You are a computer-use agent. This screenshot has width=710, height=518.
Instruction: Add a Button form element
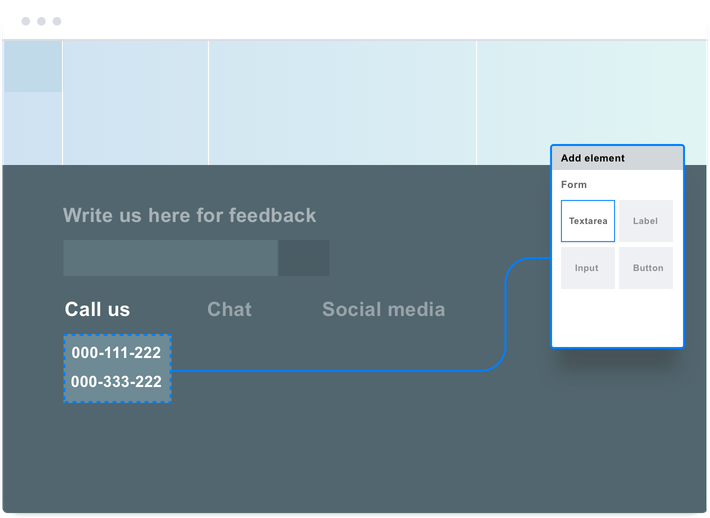(646, 268)
